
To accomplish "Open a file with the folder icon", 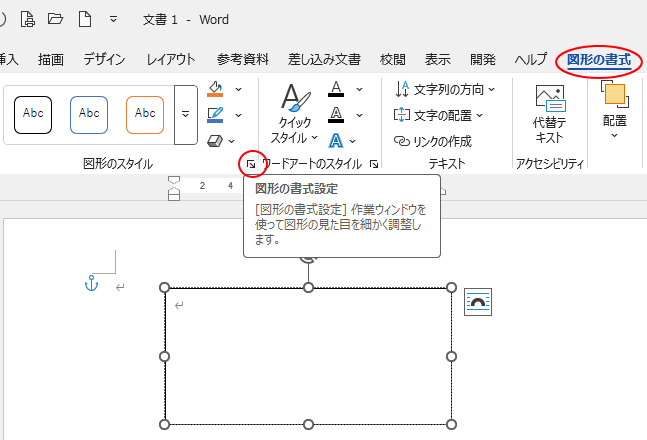I will tap(55, 19).
